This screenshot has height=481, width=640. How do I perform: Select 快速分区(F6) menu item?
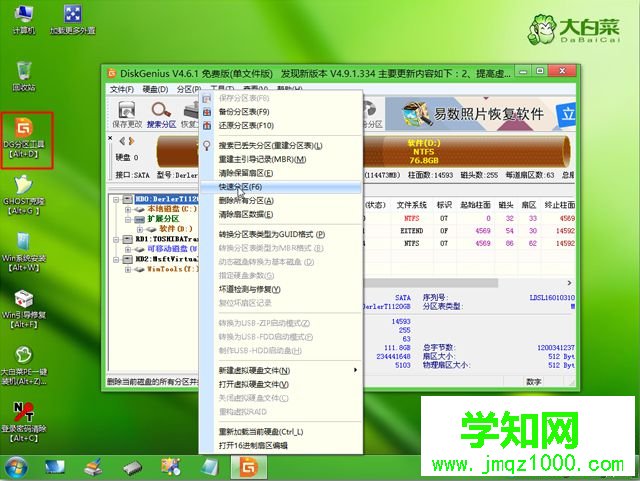[280, 187]
